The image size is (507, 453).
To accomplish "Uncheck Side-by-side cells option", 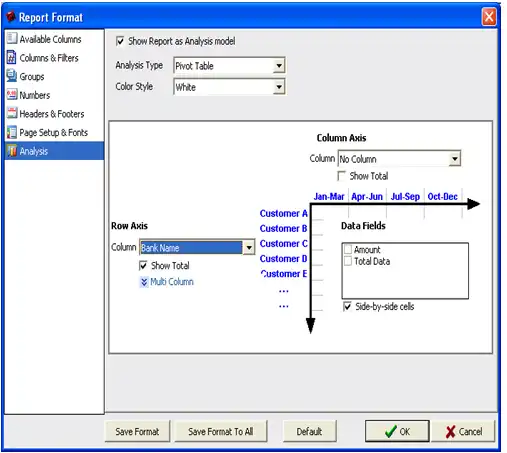I will (347, 306).
